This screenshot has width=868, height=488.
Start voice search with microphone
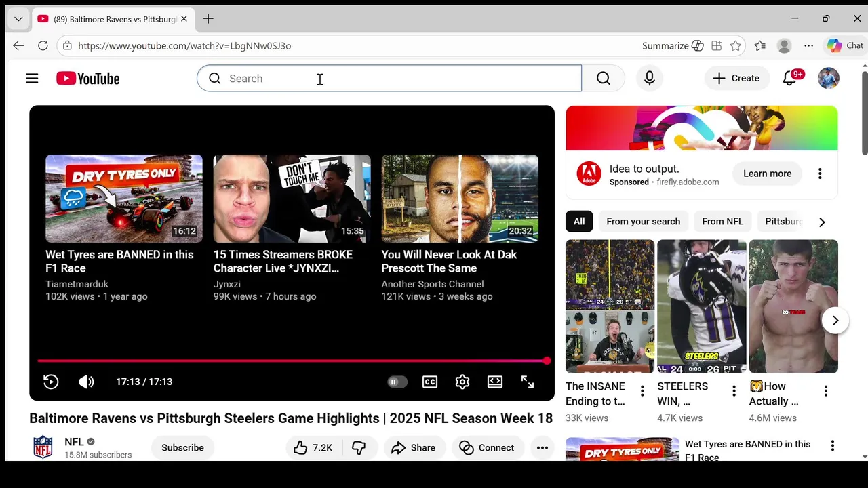pyautogui.click(x=650, y=79)
